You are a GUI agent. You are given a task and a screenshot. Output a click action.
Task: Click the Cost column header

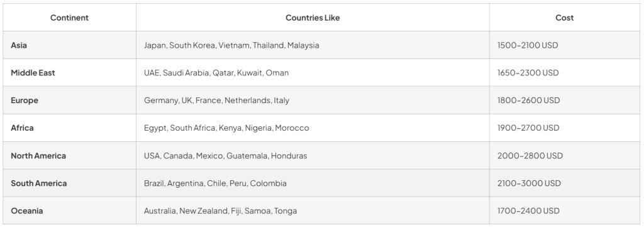tap(564, 18)
